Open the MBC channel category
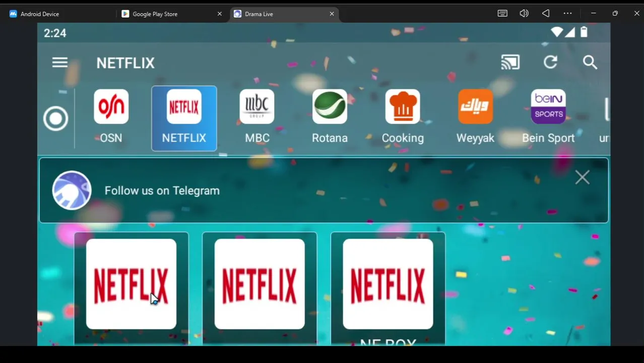The height and width of the screenshot is (363, 644). [257, 118]
